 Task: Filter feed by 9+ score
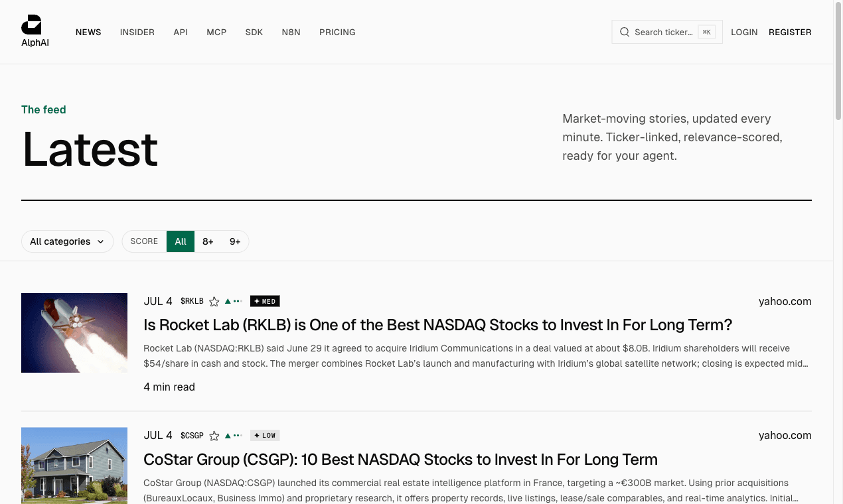tap(235, 241)
